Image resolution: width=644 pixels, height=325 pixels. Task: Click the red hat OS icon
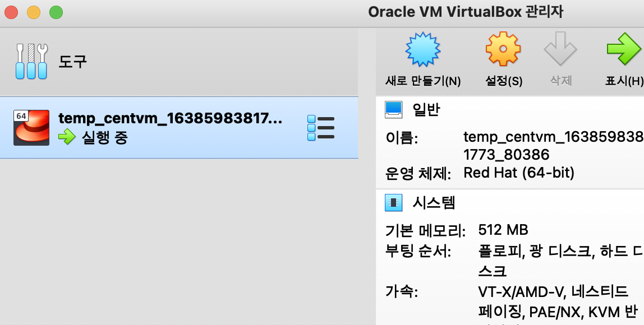click(31, 127)
